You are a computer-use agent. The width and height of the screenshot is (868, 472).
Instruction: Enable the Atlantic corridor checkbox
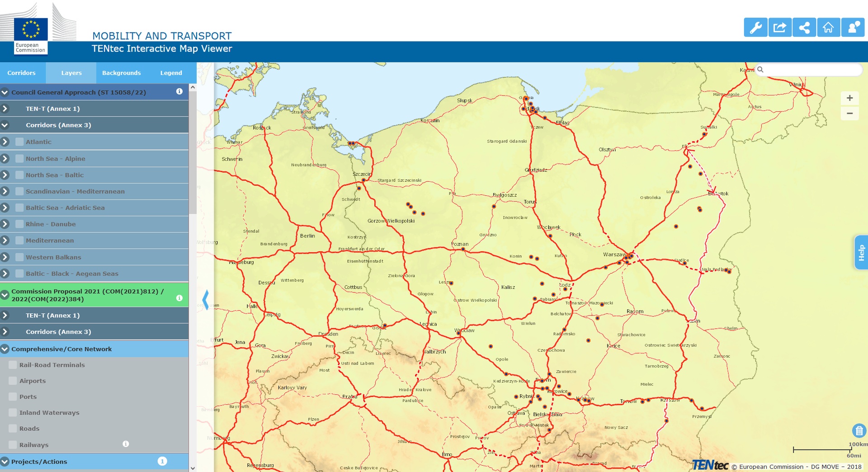click(19, 142)
